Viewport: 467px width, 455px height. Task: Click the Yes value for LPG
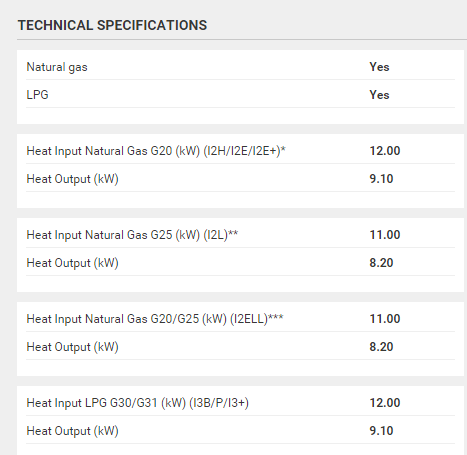(x=379, y=95)
